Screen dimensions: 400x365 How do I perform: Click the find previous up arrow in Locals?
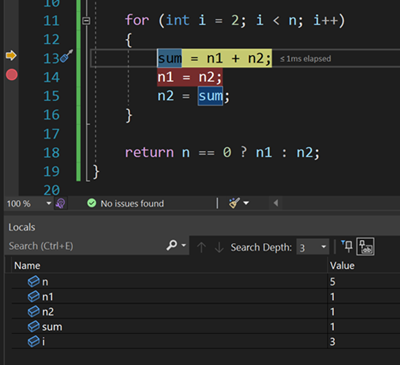201,247
